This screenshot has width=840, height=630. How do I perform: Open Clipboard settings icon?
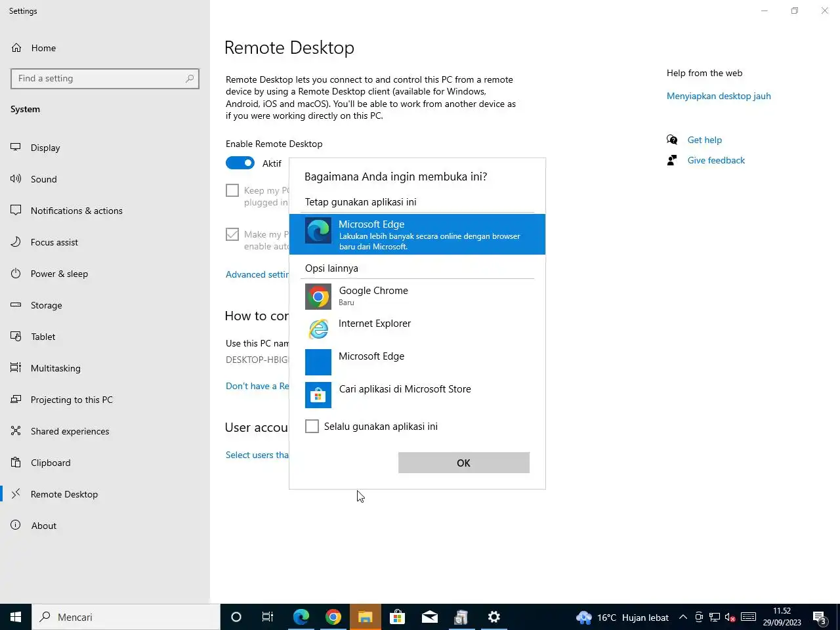click(16, 463)
